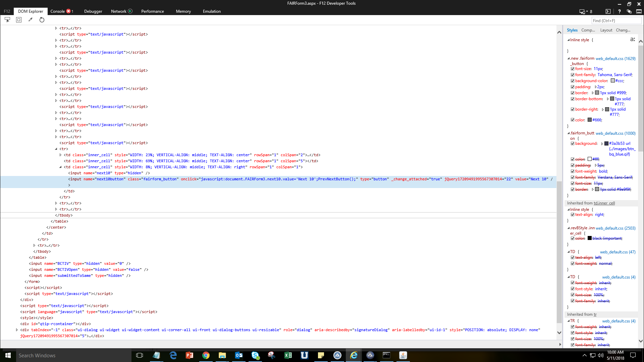The height and width of the screenshot is (362, 644).
Task: Open Task View on the taskbar
Action: (x=140, y=355)
